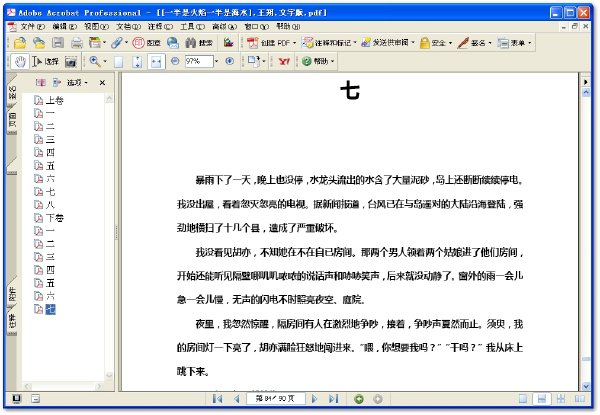
Task: Select the Hand tool
Action: (x=20, y=61)
